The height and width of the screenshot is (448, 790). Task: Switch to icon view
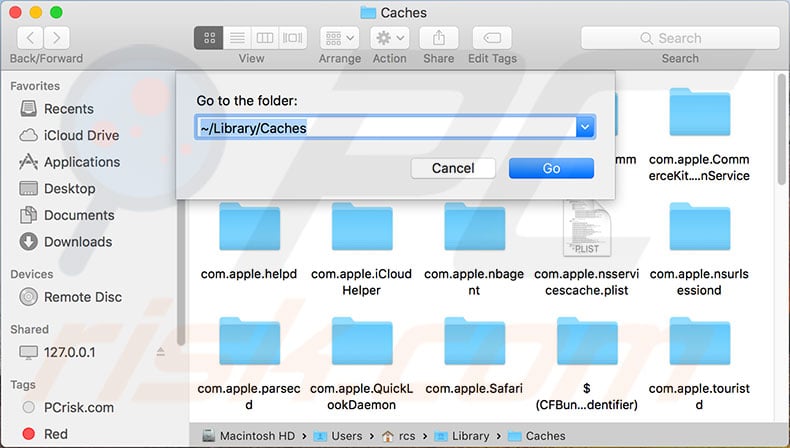[x=209, y=38]
